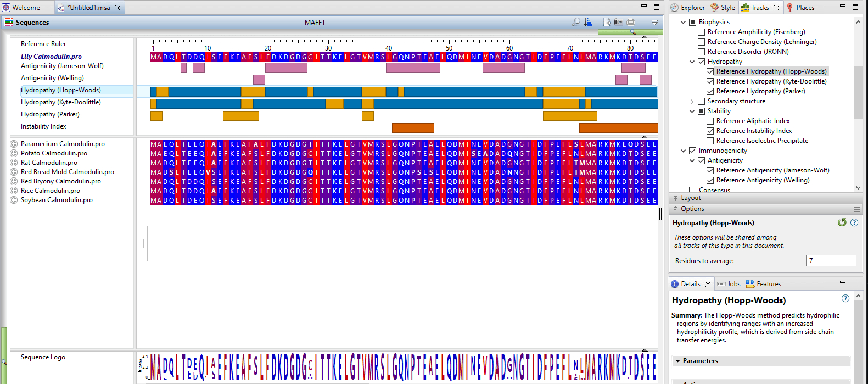Switch to the Style tab
This screenshot has width=868, height=384.
[723, 8]
